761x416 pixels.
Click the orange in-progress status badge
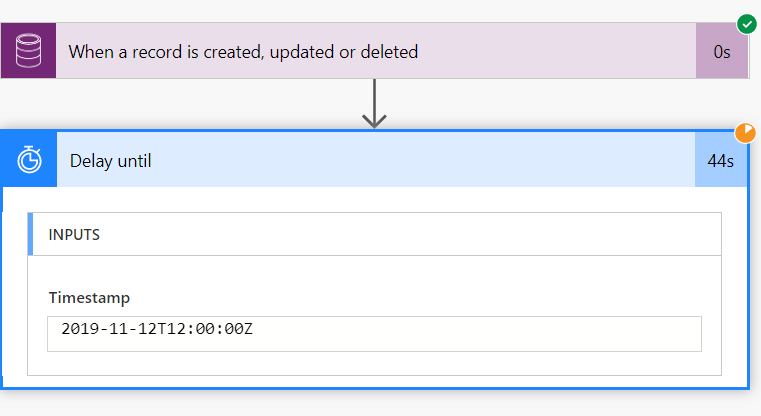(745, 133)
